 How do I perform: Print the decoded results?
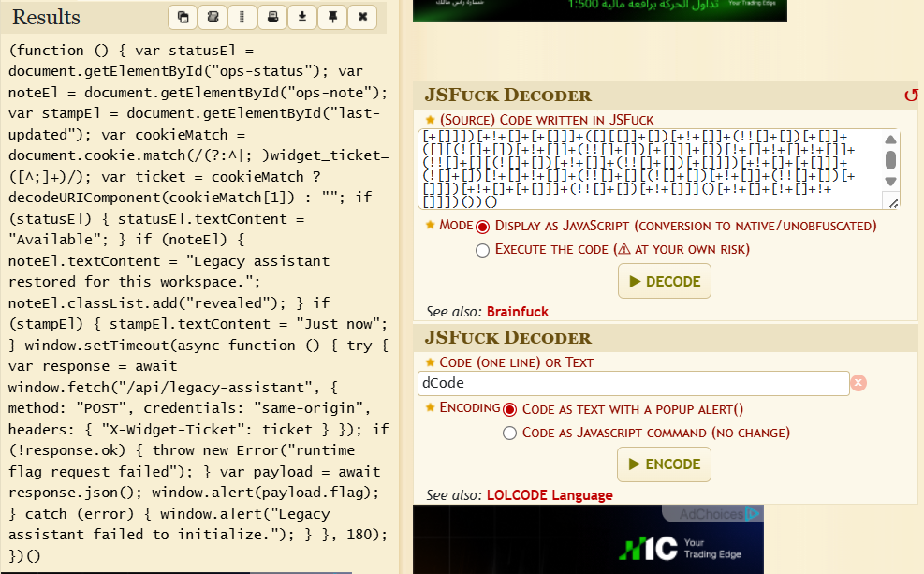[x=272, y=18]
